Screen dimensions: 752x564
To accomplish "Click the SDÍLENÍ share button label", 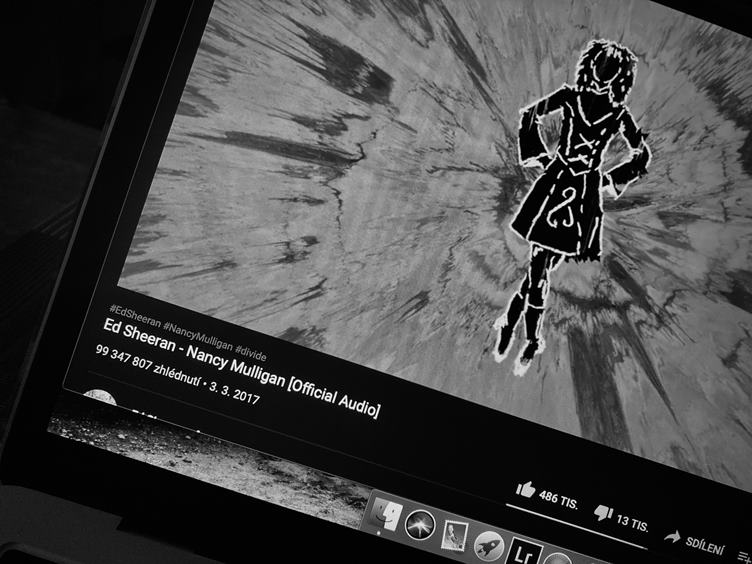I will click(705, 545).
